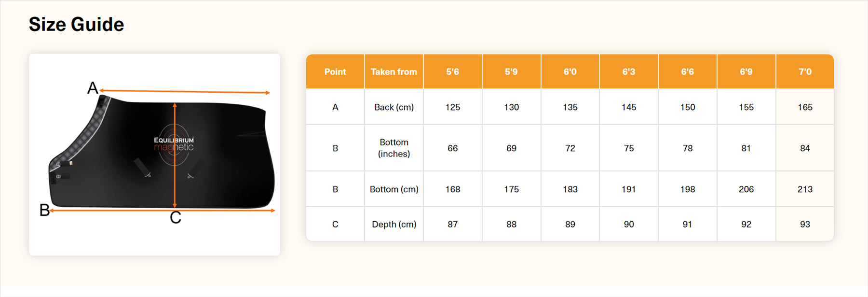This screenshot has height=297, width=868.
Task: Click the 6'0 size column header
Action: tap(570, 71)
